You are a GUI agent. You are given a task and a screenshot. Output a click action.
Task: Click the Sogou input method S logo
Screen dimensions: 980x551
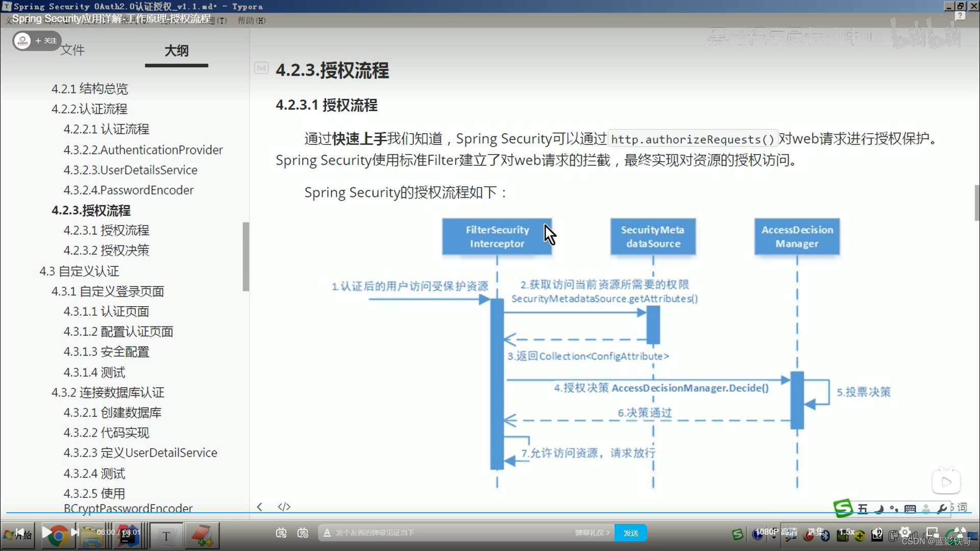pyautogui.click(x=843, y=508)
